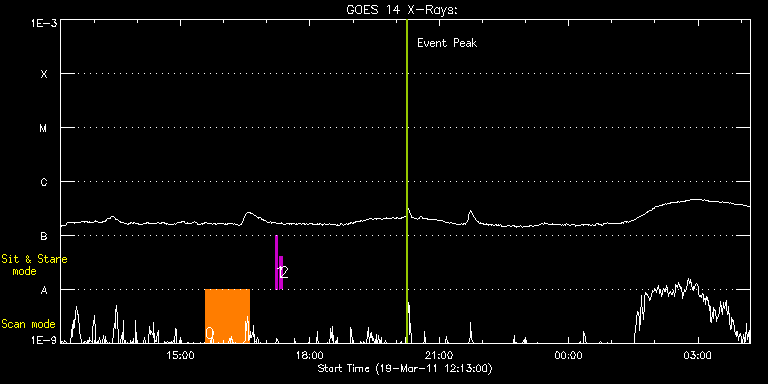768x384 pixels.
Task: Click the orange scan mode block
Action: [x=227, y=315]
